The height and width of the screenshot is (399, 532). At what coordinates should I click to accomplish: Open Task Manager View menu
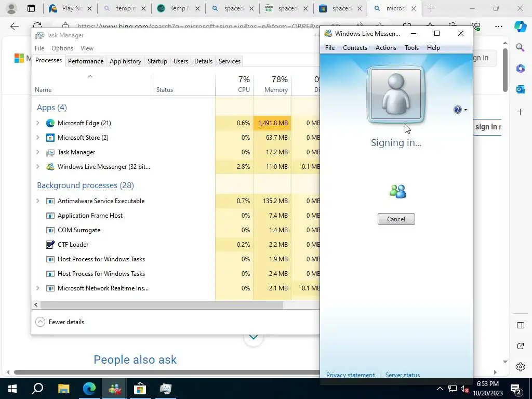pos(87,48)
